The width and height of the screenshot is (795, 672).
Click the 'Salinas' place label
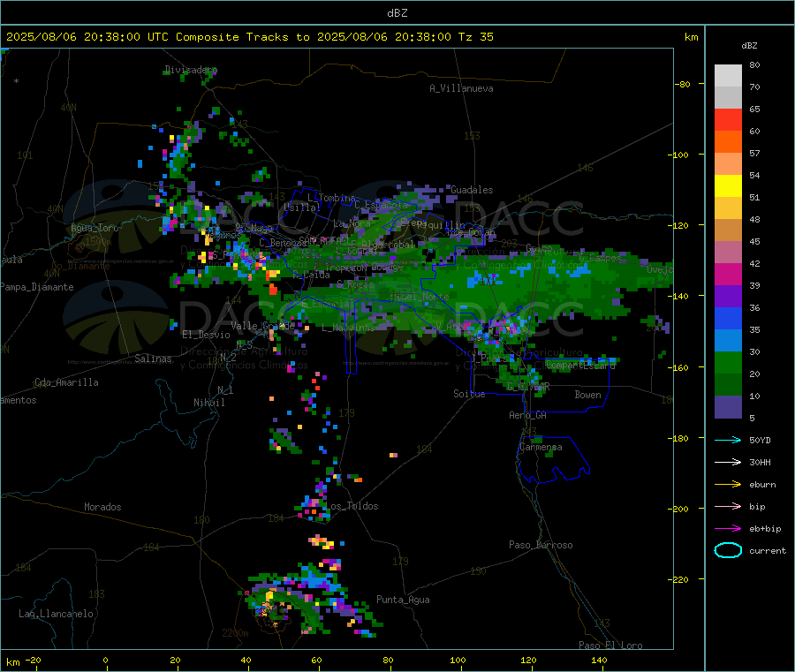coord(153,359)
